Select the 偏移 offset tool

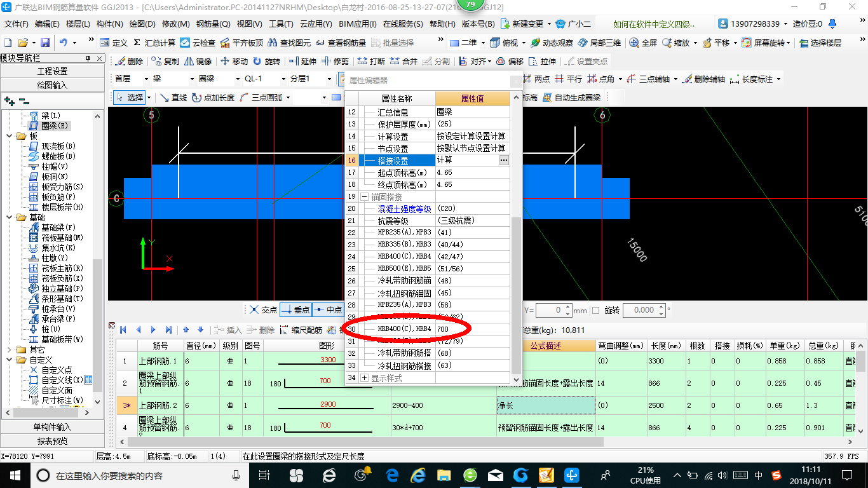point(510,62)
